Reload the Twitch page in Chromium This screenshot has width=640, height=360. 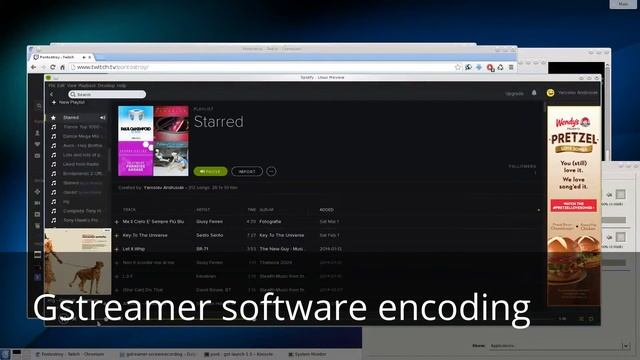pos(53,67)
